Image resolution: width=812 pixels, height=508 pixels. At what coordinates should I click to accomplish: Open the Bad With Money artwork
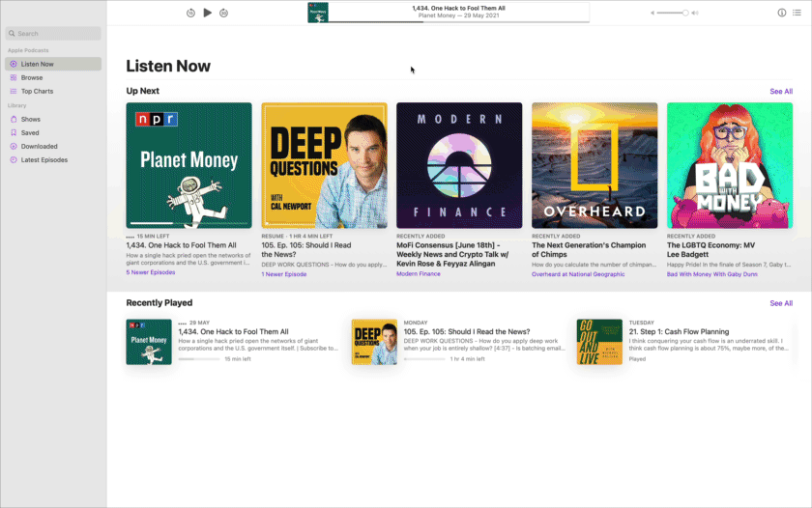[x=730, y=165]
